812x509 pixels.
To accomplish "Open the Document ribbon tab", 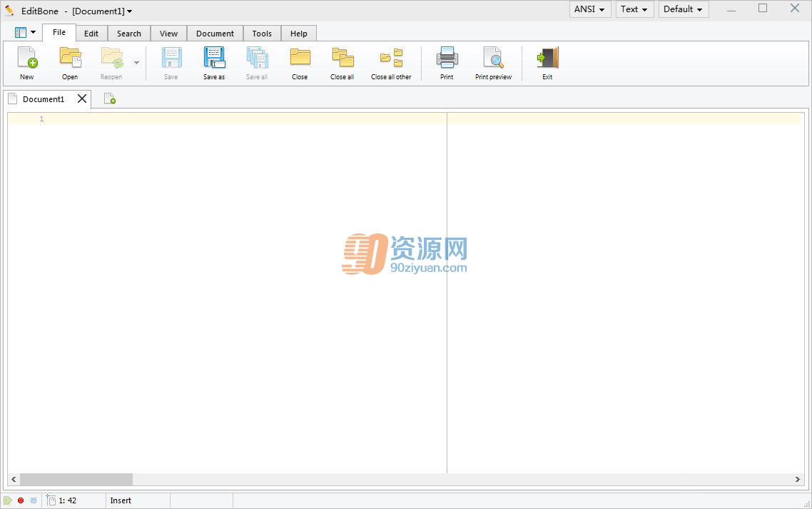I will point(215,33).
